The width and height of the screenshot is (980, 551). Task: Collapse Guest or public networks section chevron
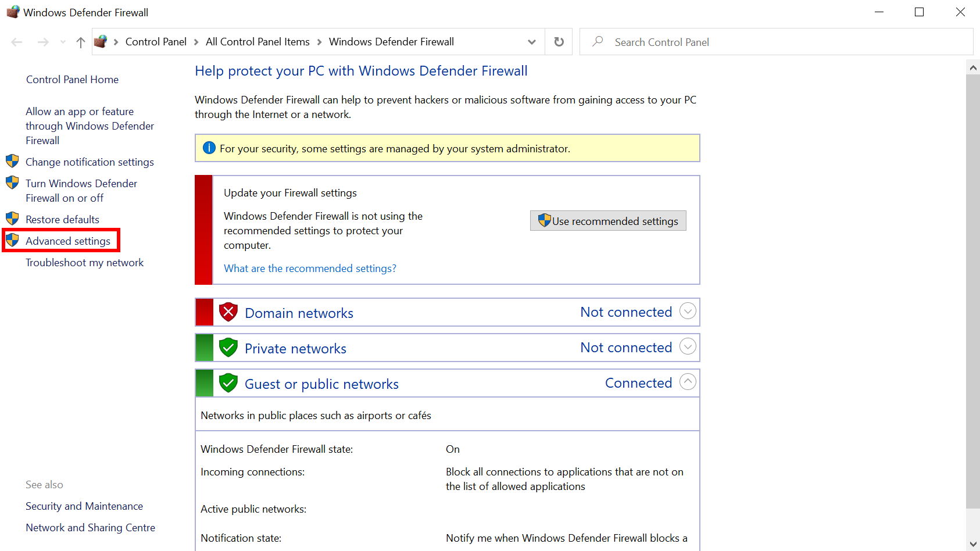(688, 382)
